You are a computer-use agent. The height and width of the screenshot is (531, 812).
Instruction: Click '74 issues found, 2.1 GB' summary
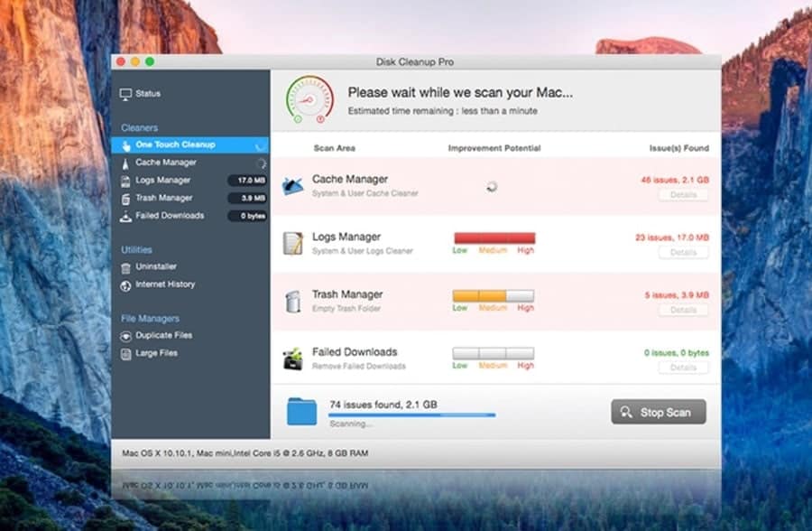click(383, 405)
